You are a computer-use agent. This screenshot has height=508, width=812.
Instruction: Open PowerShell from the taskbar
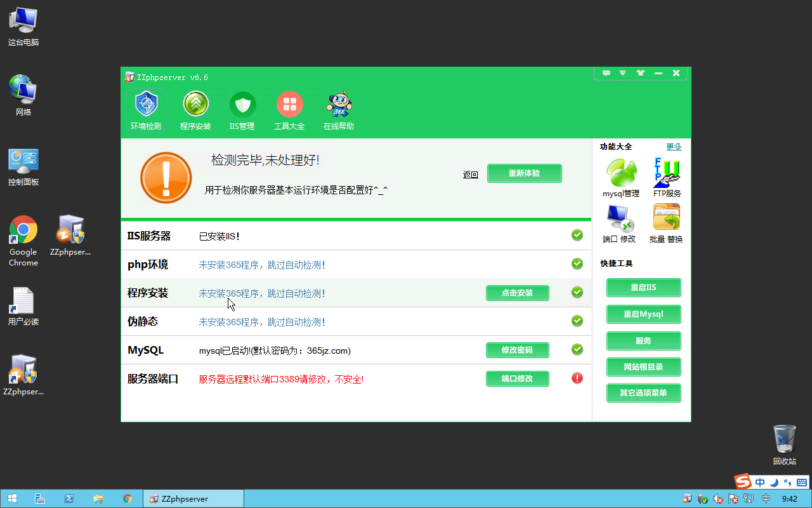(69, 498)
